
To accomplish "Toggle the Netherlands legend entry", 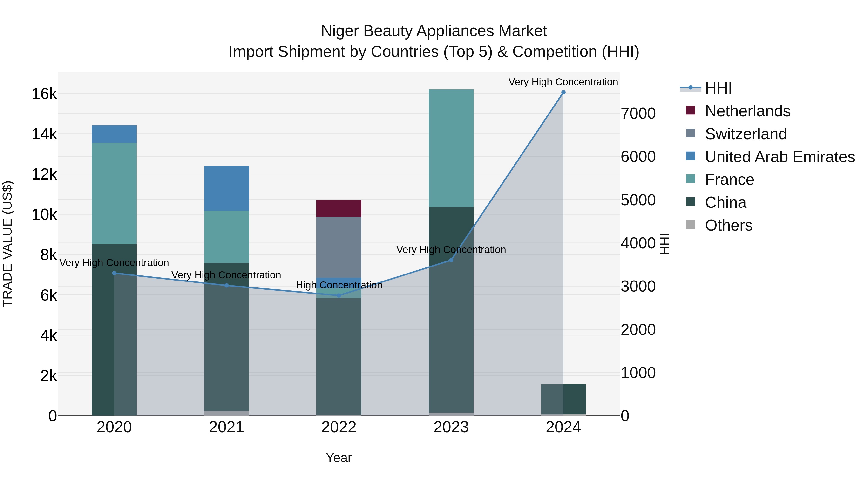I will (x=738, y=111).
